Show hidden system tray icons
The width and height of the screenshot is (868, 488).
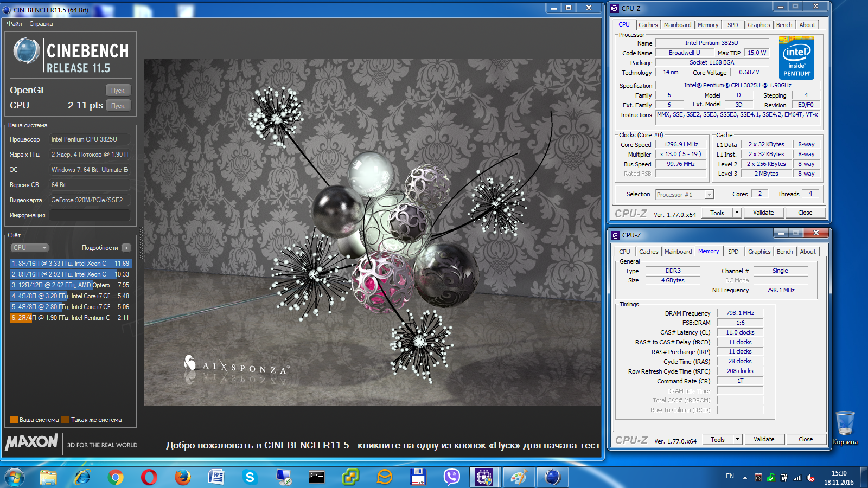tap(745, 478)
